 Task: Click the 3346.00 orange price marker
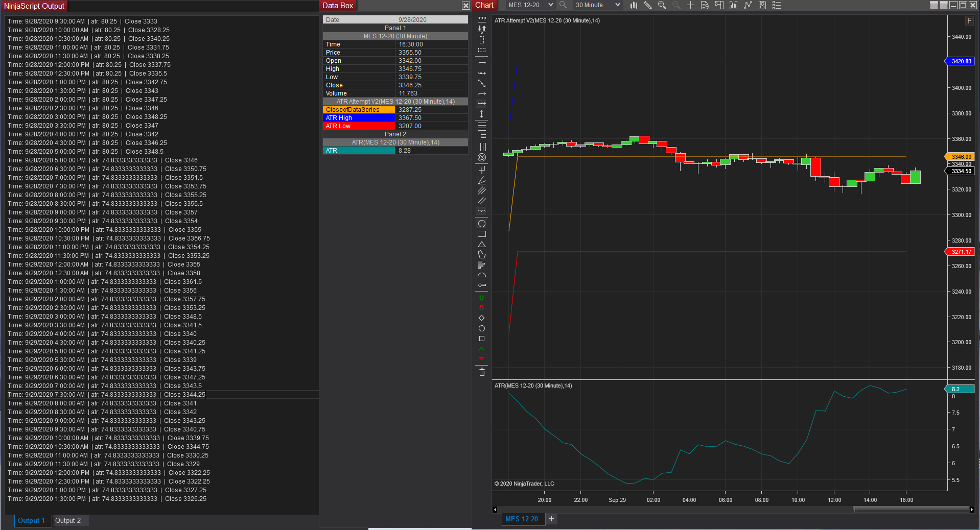[960, 157]
